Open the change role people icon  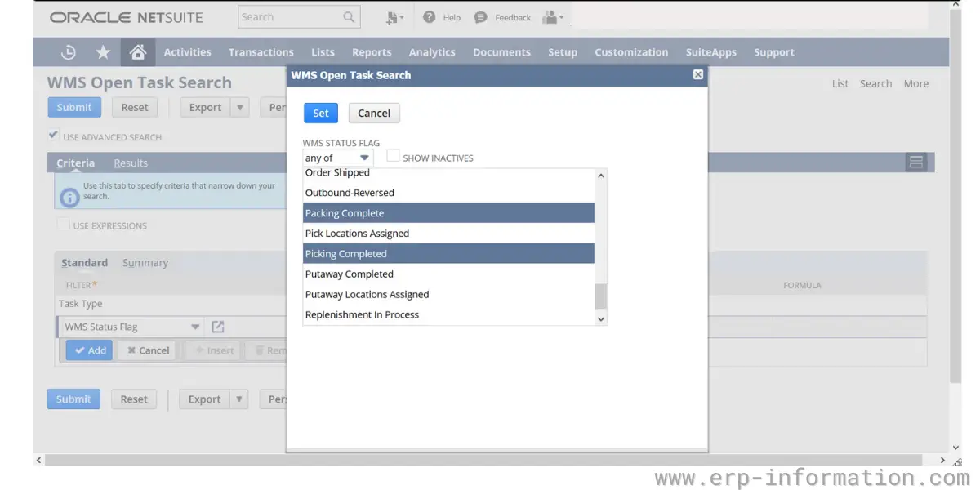point(553,17)
